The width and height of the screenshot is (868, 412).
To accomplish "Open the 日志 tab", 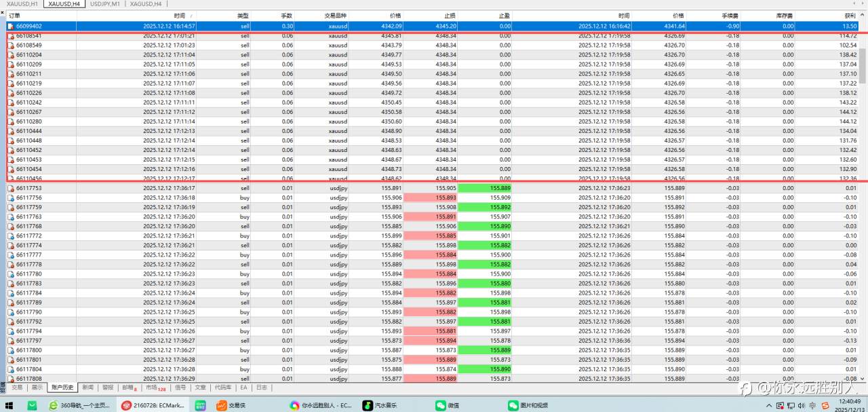I will coord(261,388).
